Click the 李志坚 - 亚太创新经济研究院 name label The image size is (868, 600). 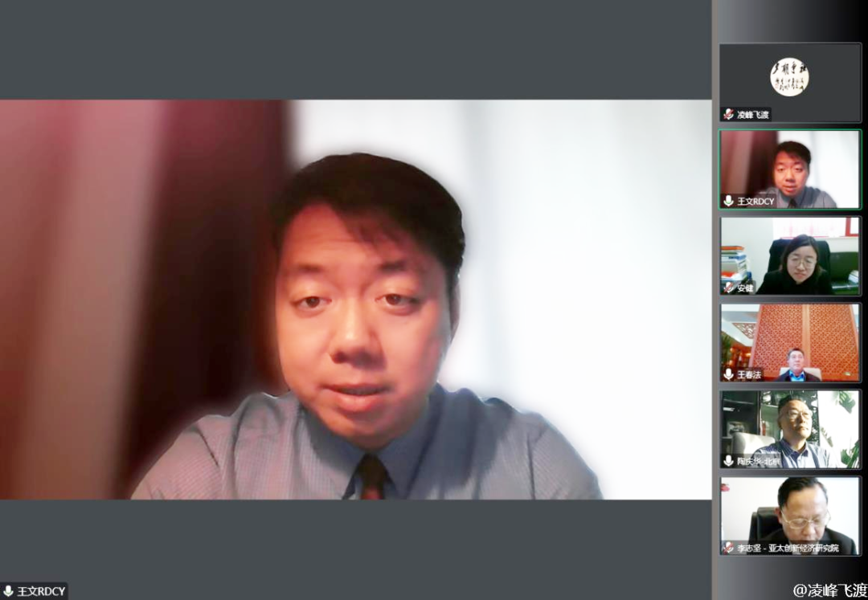788,548
